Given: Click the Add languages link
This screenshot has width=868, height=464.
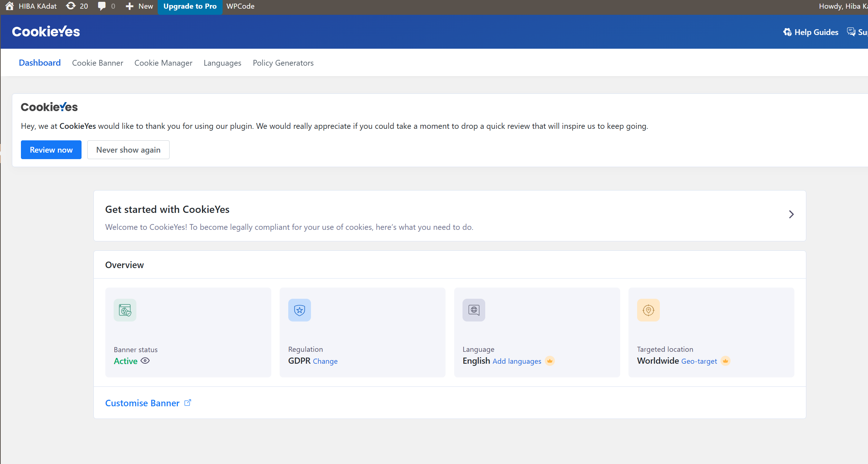Looking at the screenshot, I should [517, 361].
